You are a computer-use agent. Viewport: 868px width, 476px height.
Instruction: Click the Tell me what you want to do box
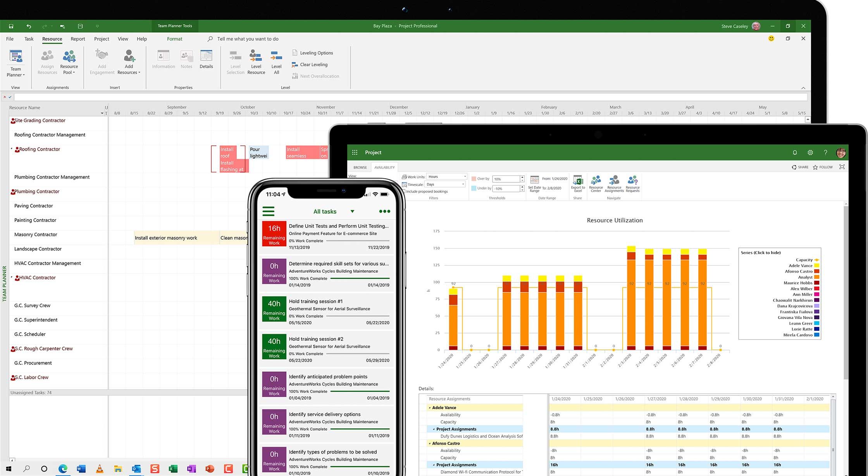pos(248,39)
